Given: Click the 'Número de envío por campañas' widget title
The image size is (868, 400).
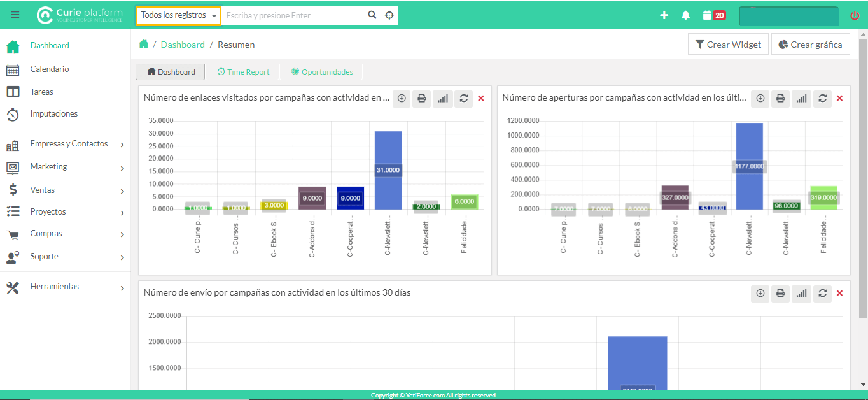Looking at the screenshot, I should click(277, 293).
